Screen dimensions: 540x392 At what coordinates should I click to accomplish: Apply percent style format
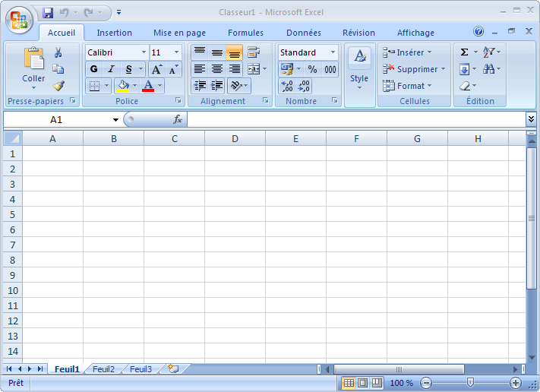point(312,69)
